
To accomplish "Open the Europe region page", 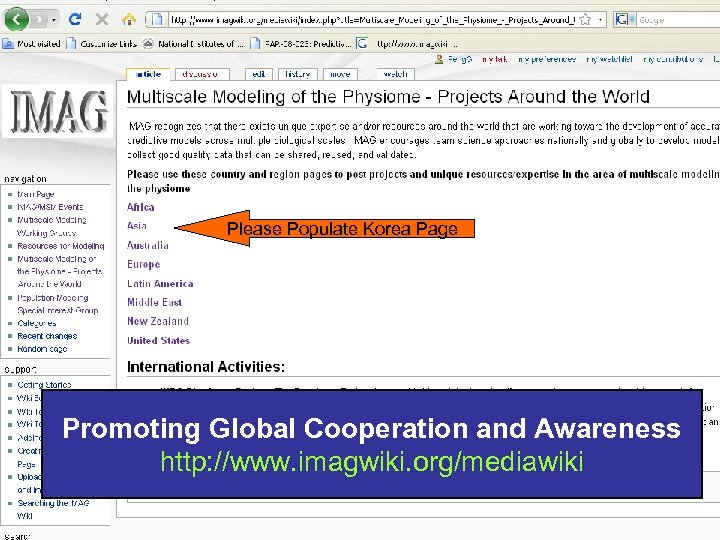I will pyautogui.click(x=144, y=264).
